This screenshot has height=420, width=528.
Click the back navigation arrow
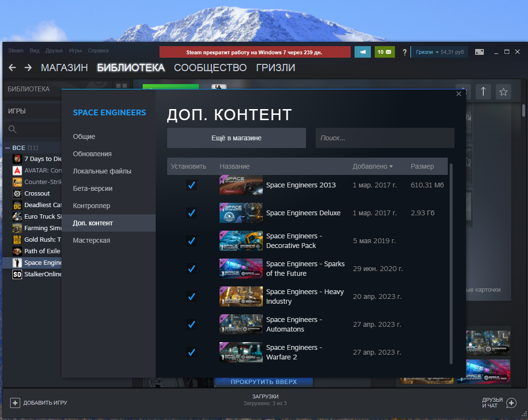[x=12, y=68]
